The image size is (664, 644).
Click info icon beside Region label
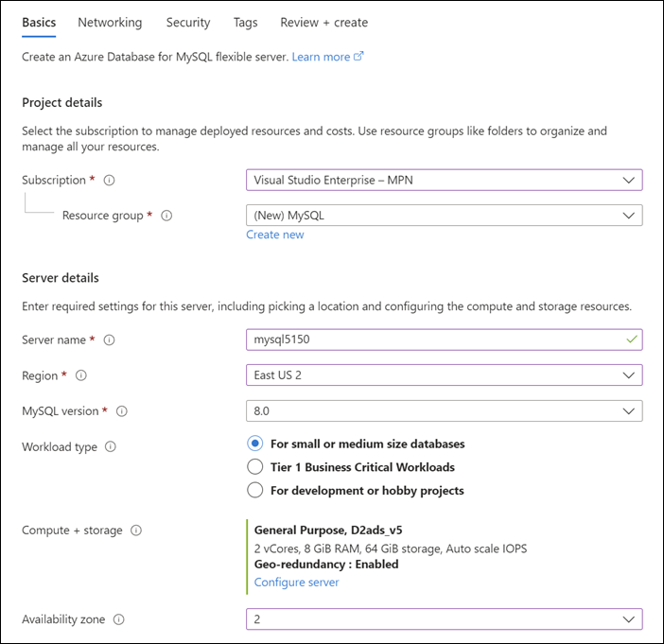(x=81, y=375)
